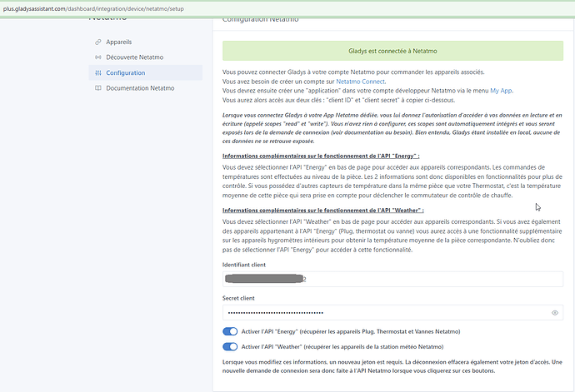Disable the API "Energy" toggle switch
This screenshot has height=392, width=575.
tap(230, 332)
